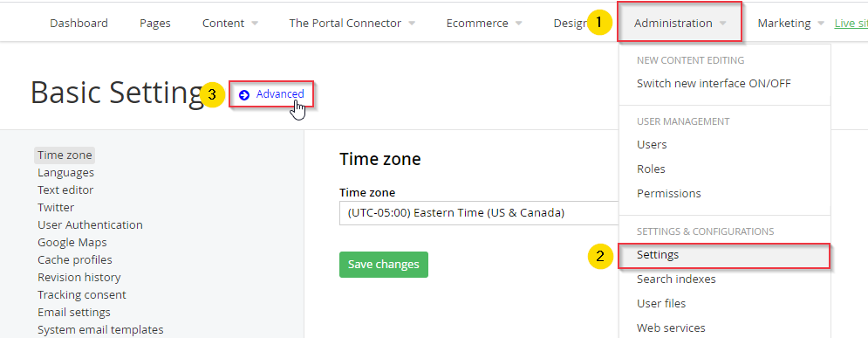Open Permissions menu entry
Image resolution: width=868 pixels, height=338 pixels.
[x=669, y=193]
